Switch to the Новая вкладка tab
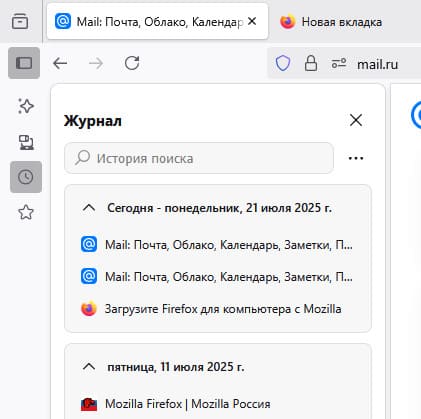Viewport: 421px width, 419px height. [x=342, y=22]
